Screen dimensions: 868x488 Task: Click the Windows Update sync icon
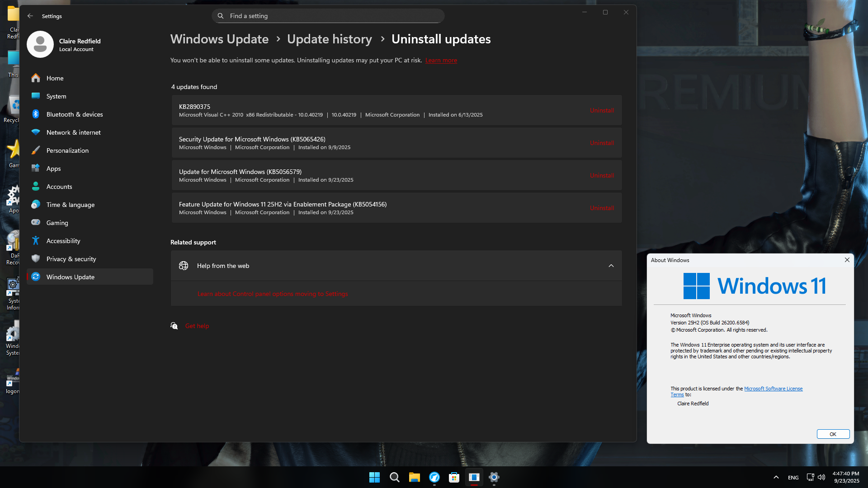coord(36,277)
